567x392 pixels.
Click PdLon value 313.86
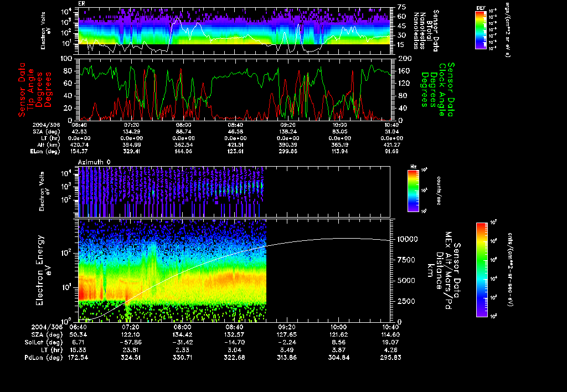pyautogui.click(x=287, y=358)
